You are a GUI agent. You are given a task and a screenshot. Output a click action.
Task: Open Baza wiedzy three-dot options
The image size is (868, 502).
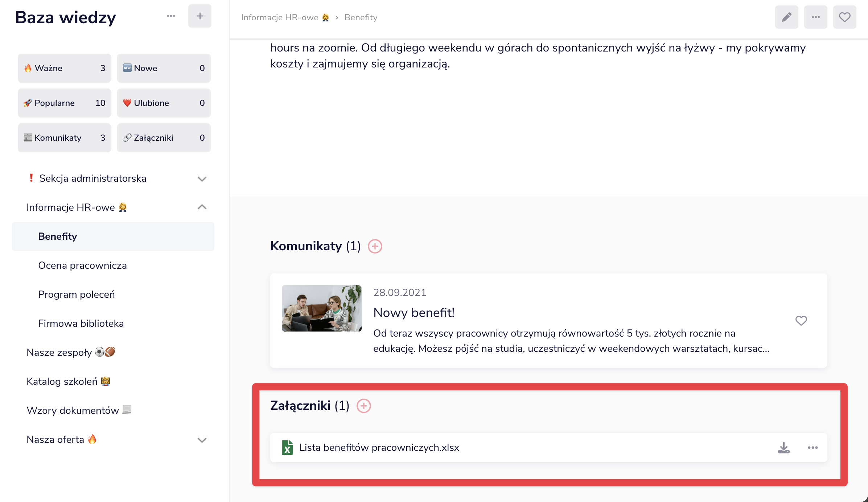pyautogui.click(x=171, y=16)
